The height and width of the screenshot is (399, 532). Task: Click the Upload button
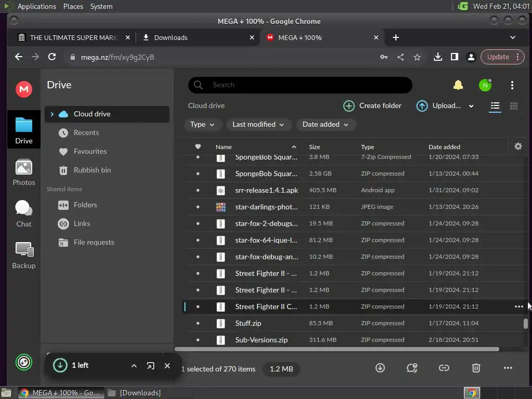point(438,106)
